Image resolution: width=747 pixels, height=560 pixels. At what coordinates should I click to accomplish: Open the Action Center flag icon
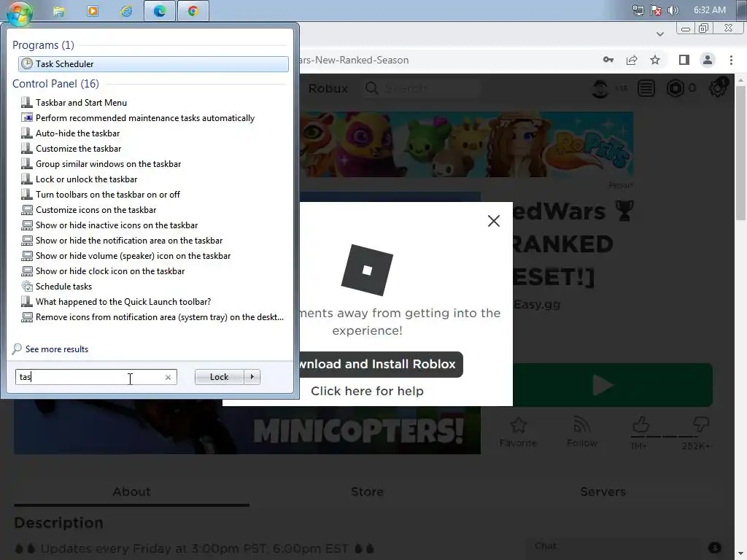656,10
